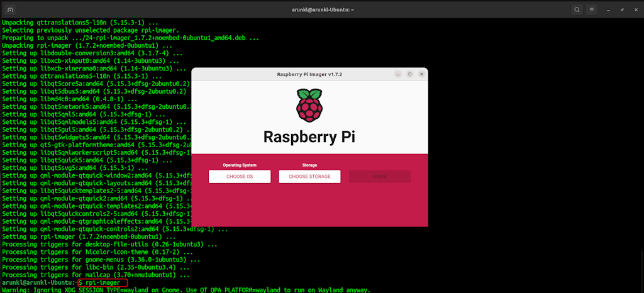Click the 'Storage' label

pyautogui.click(x=309, y=165)
